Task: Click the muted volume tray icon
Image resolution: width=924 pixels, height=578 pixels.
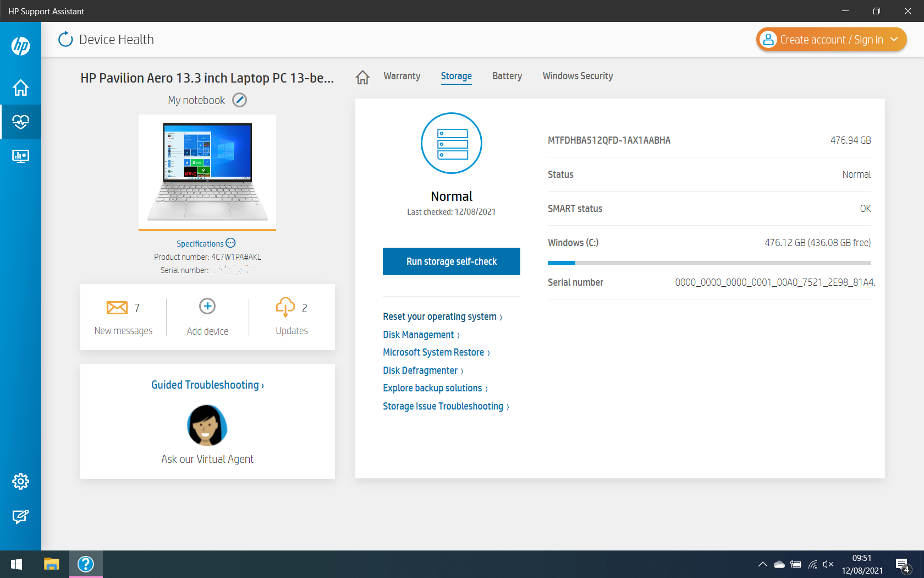Action: (828, 564)
